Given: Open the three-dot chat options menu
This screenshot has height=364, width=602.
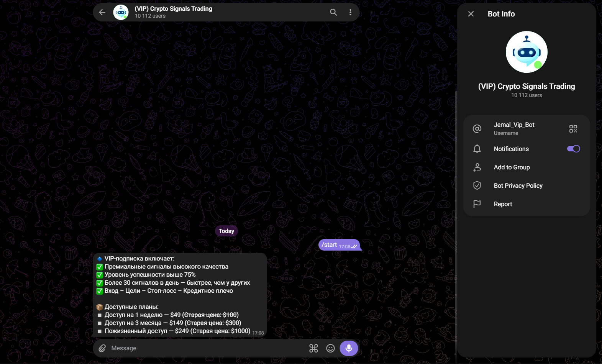Looking at the screenshot, I should coord(350,12).
